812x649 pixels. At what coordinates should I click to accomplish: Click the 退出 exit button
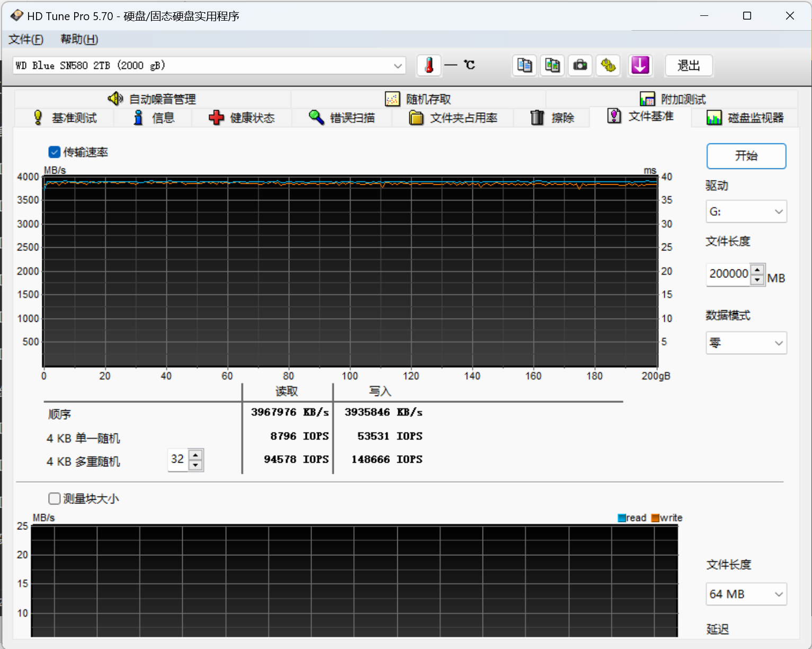point(689,65)
